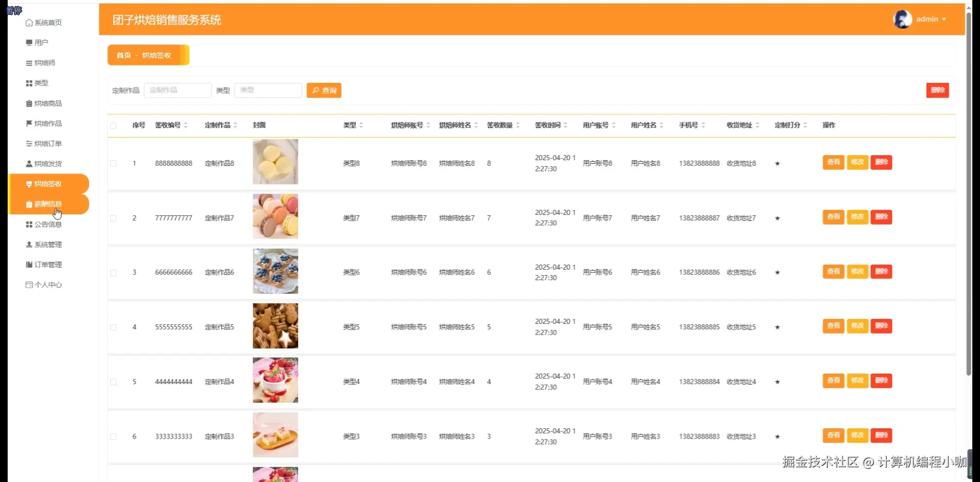Focus the 定制作品 search input field
Screen dimensions: 980x482
point(178,91)
